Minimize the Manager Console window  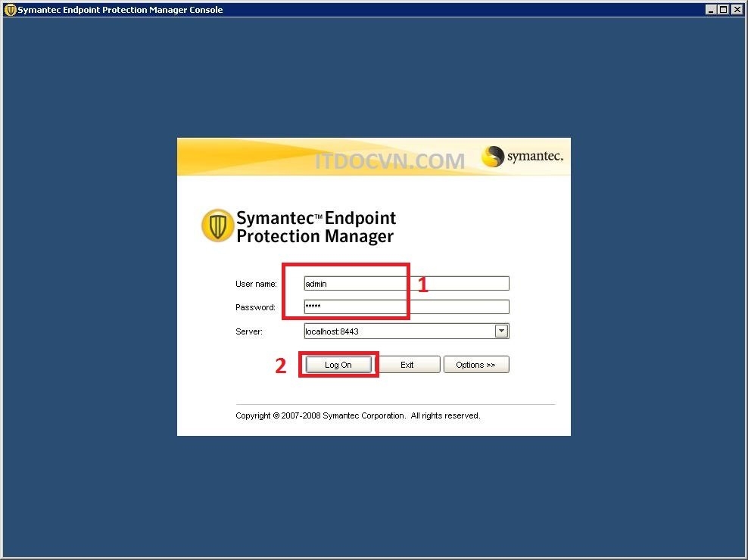(710, 10)
